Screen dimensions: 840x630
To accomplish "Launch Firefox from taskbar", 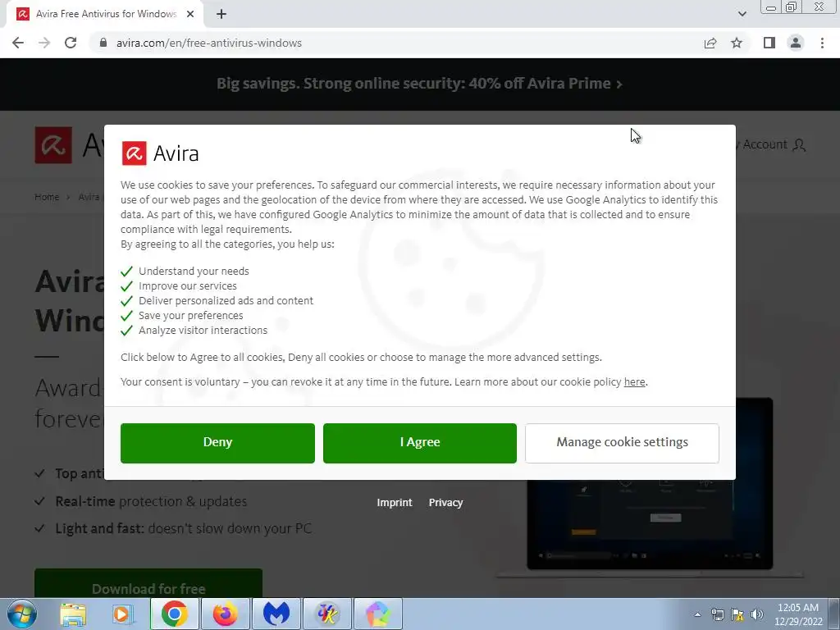I will [225, 614].
